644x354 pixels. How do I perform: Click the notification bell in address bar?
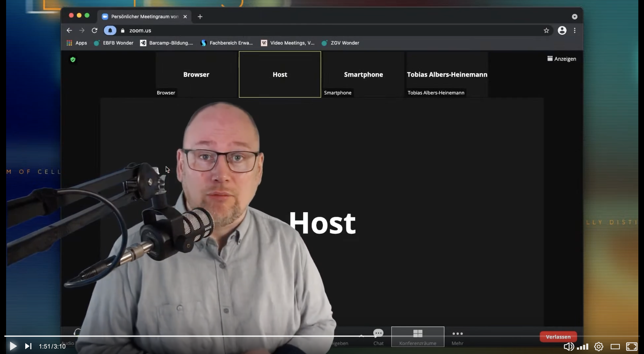coord(110,30)
